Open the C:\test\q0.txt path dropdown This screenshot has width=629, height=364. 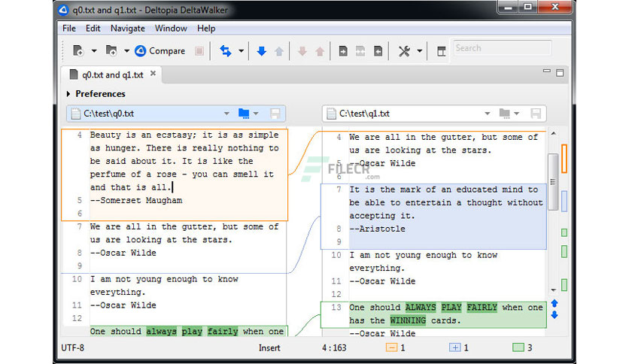click(226, 114)
